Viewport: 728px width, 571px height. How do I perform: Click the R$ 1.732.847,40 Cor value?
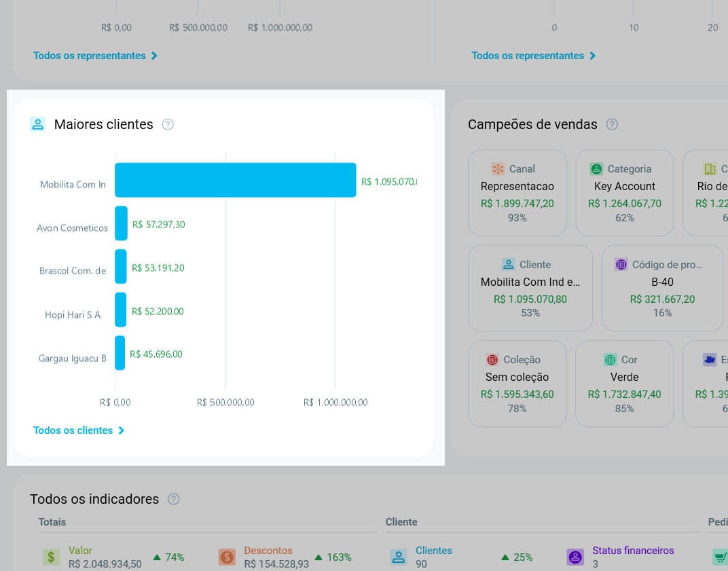pos(625,394)
